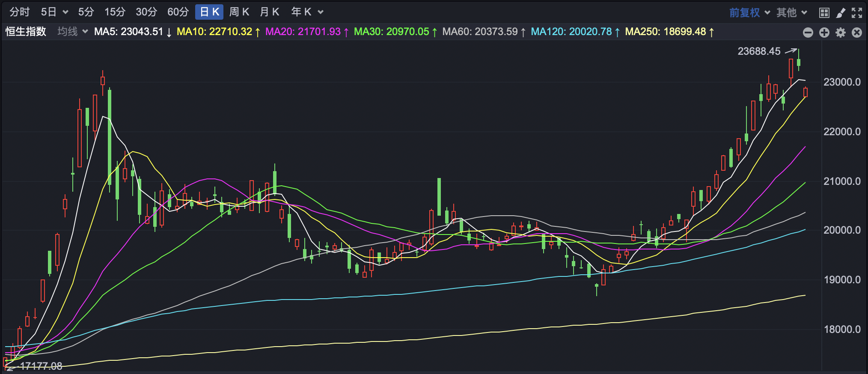
Task: Switch to the 分时 intraday tab
Action: [x=19, y=12]
